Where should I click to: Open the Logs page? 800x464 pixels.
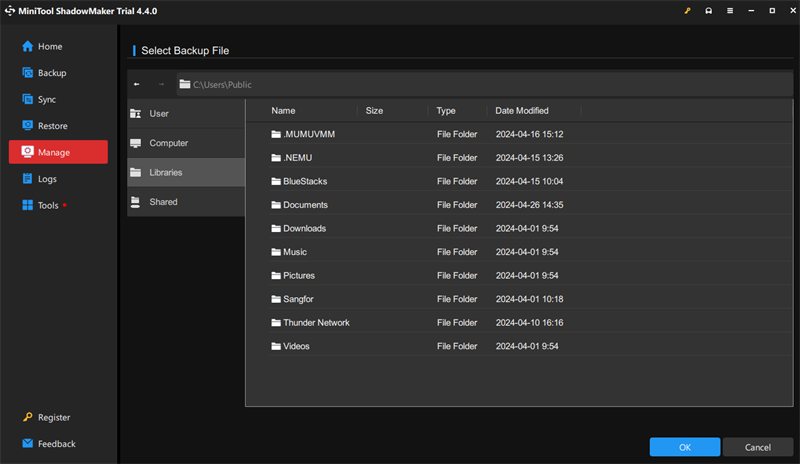39,179
